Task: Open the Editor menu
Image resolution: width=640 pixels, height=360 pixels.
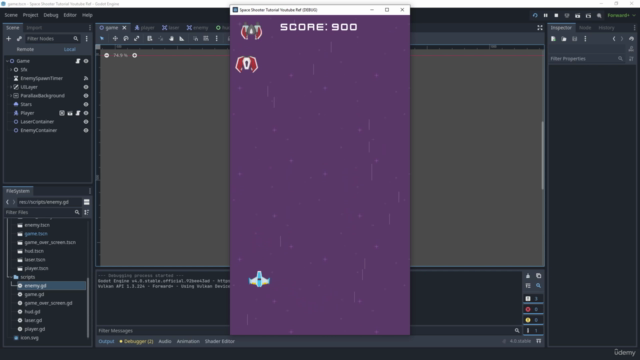Action: coord(70,15)
